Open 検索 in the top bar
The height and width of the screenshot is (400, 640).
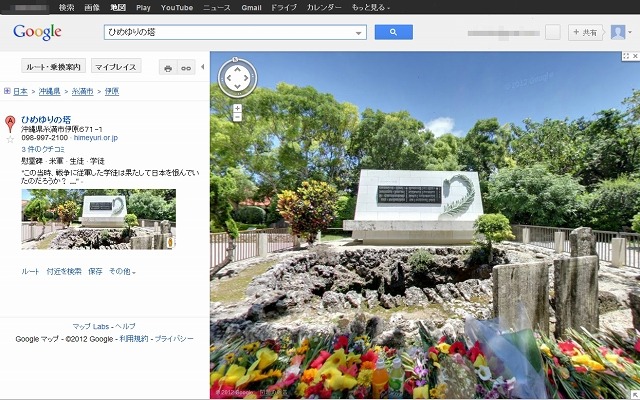[67, 7]
